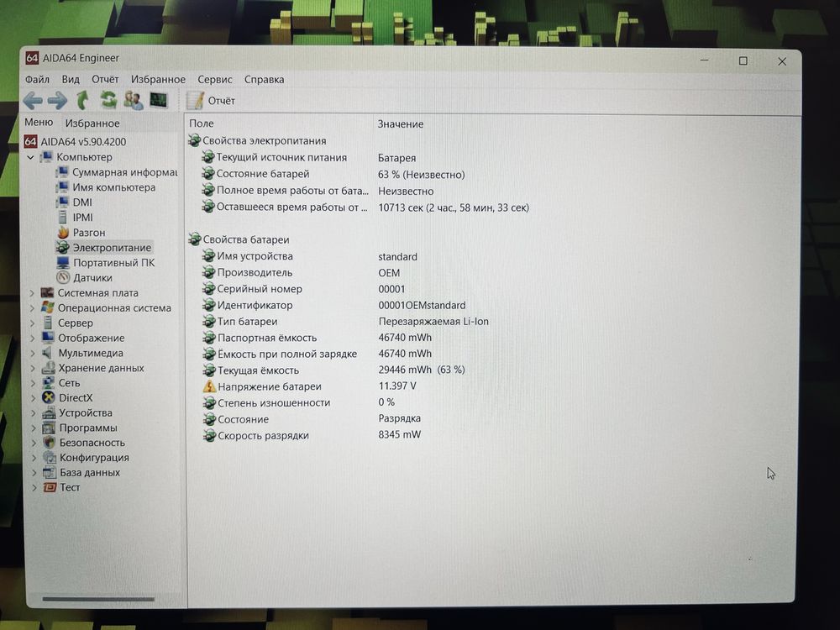Expand the Сеть node
The image size is (840, 630).
(x=33, y=383)
